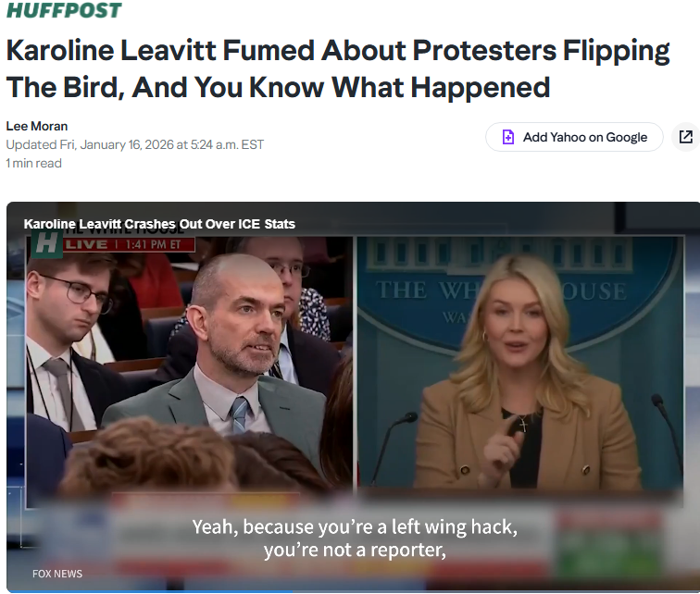
Task: Click the green HuffPost H badge on video
Action: 46,244
